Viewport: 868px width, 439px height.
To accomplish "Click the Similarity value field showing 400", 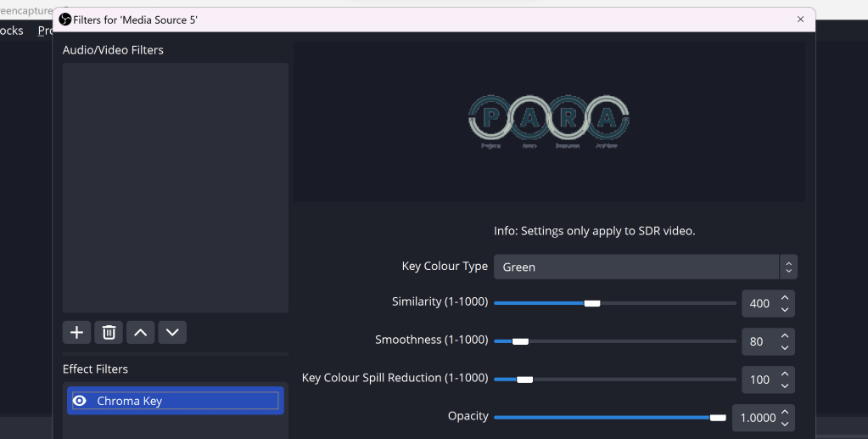I will point(759,304).
